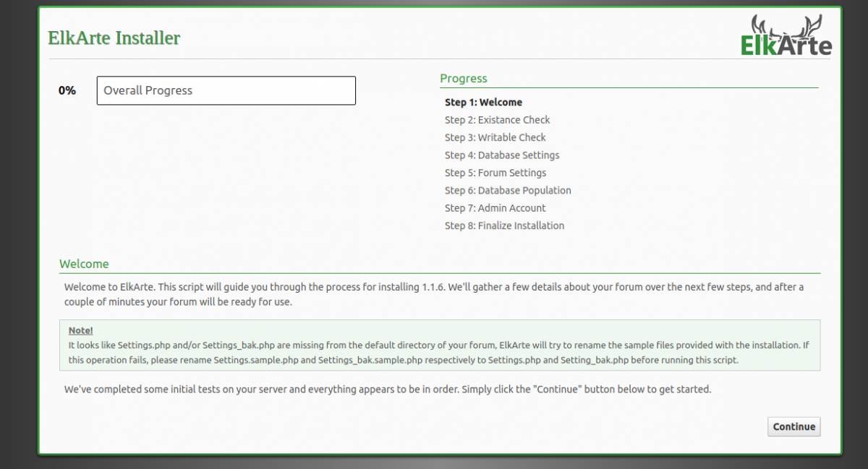Select Step 1: Welcome in progress list
868x469 pixels.
483,103
